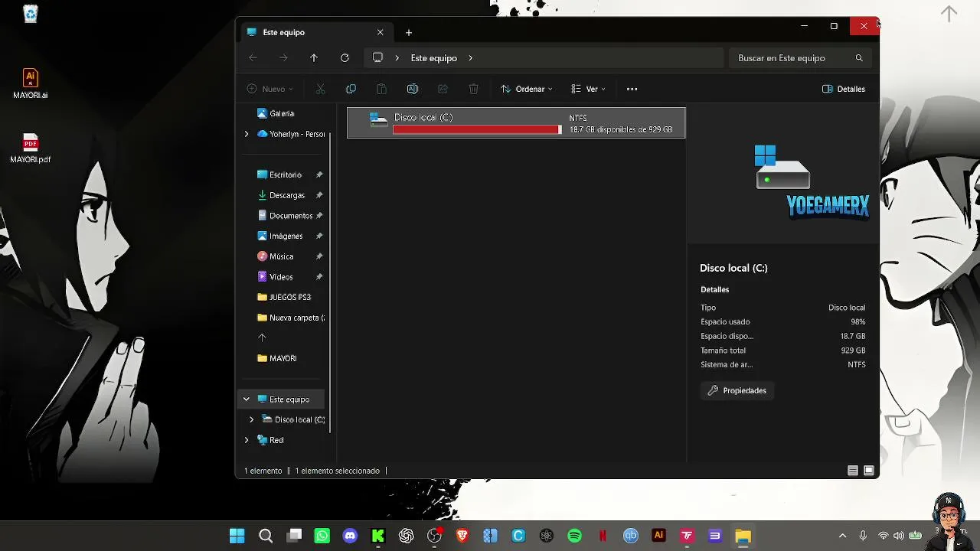Switch to details list view in status bar
Viewport: 980px width, 551px height.
tap(853, 471)
